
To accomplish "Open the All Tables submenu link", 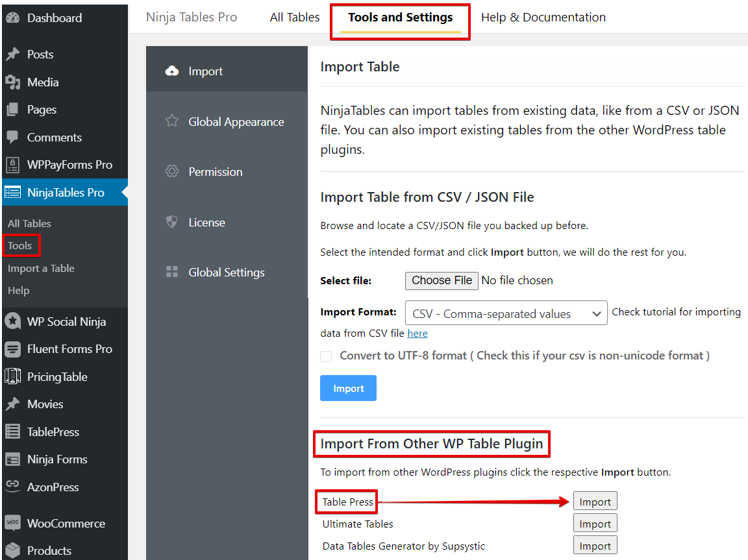I will pos(29,223).
